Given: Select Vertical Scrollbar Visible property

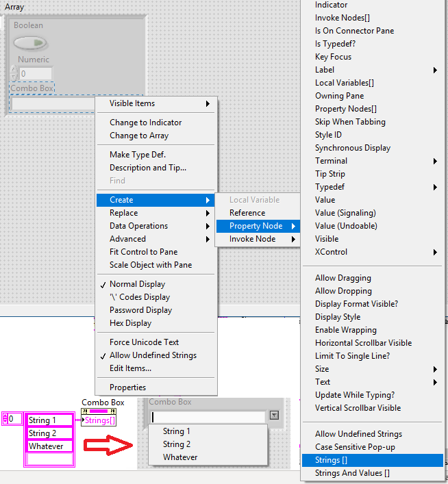Looking at the screenshot, I should [372, 408].
